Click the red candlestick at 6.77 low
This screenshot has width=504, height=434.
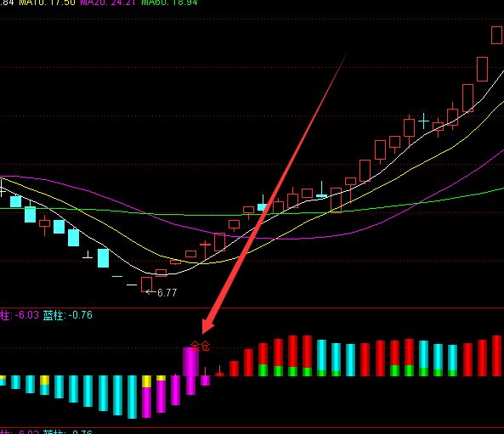point(146,285)
